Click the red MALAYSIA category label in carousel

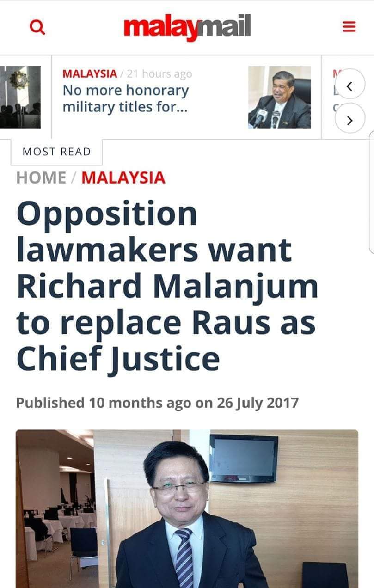tap(90, 73)
